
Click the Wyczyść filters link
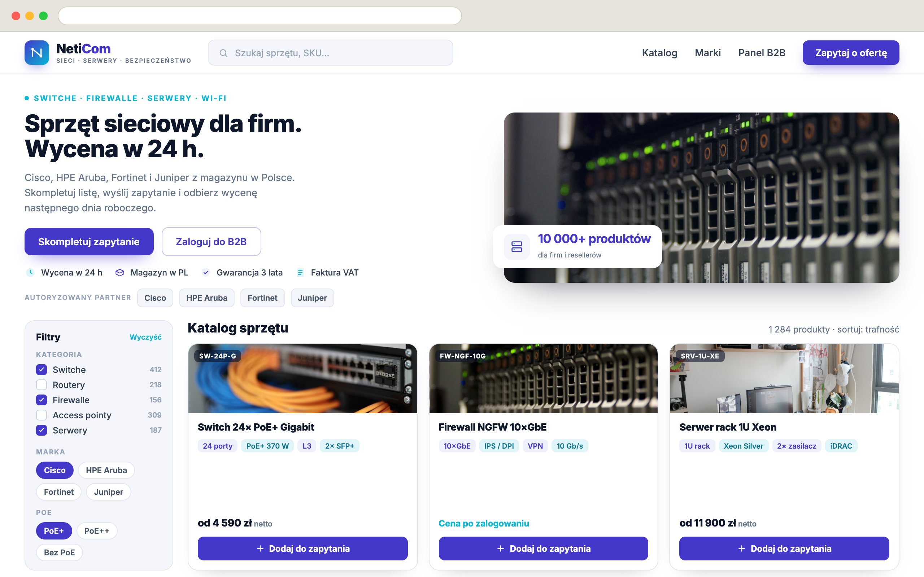click(145, 337)
